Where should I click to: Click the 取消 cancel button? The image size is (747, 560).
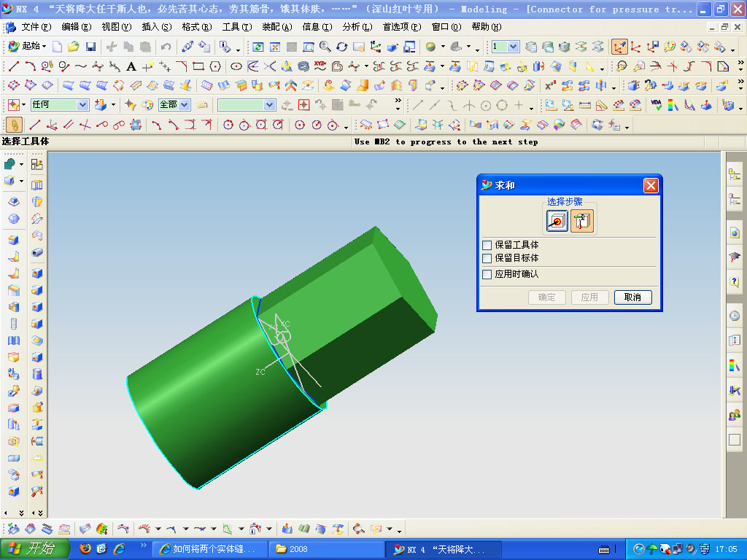(x=632, y=297)
